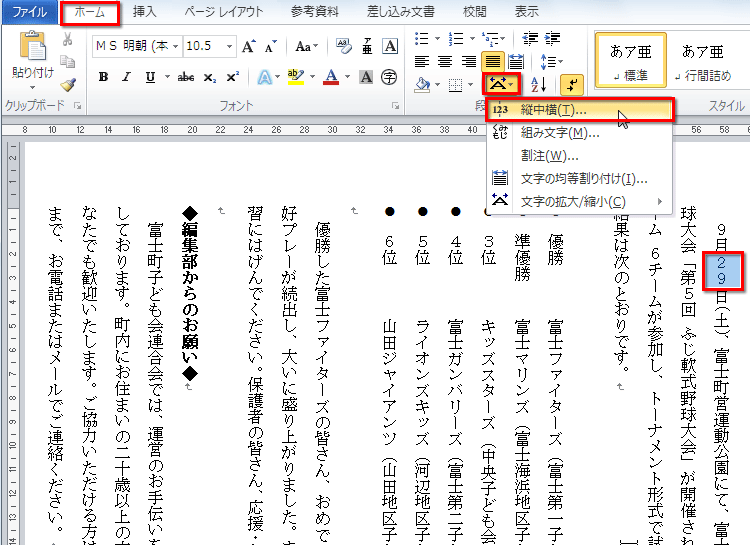
Task: Increase paragraph indent
Action: pyautogui.click(x=553, y=38)
